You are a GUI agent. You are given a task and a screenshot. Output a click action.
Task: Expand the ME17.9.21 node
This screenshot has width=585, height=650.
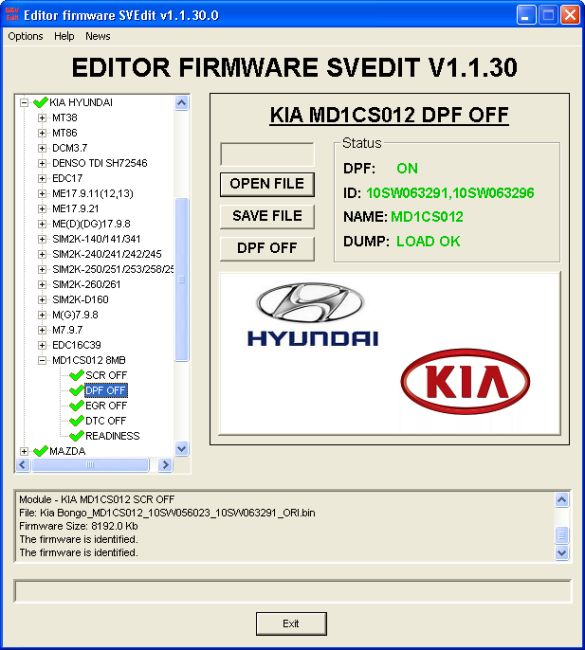[x=42, y=209]
